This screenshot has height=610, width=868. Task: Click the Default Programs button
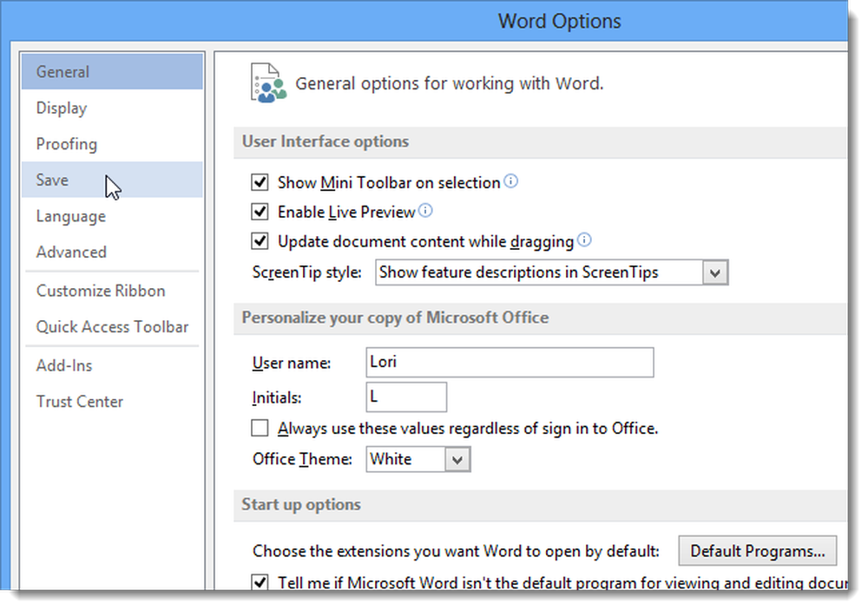pyautogui.click(x=757, y=551)
